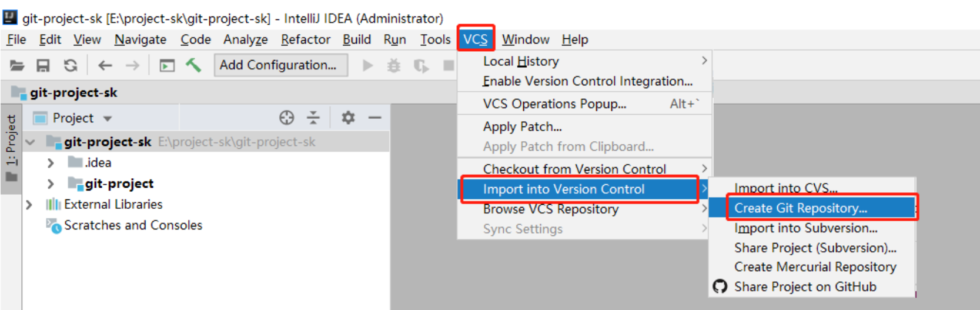Expand External Libraries node
Screen dimensions: 980x310
(29, 205)
